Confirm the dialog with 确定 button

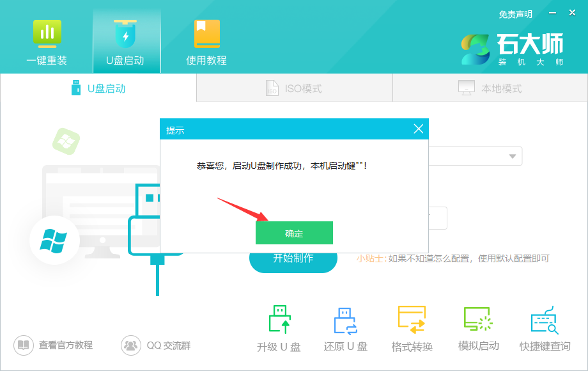pyautogui.click(x=293, y=232)
